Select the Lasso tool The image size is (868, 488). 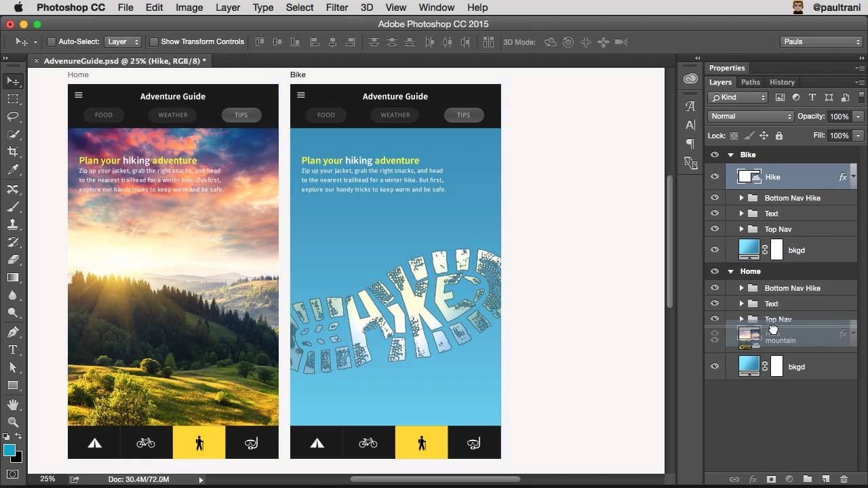(13, 117)
